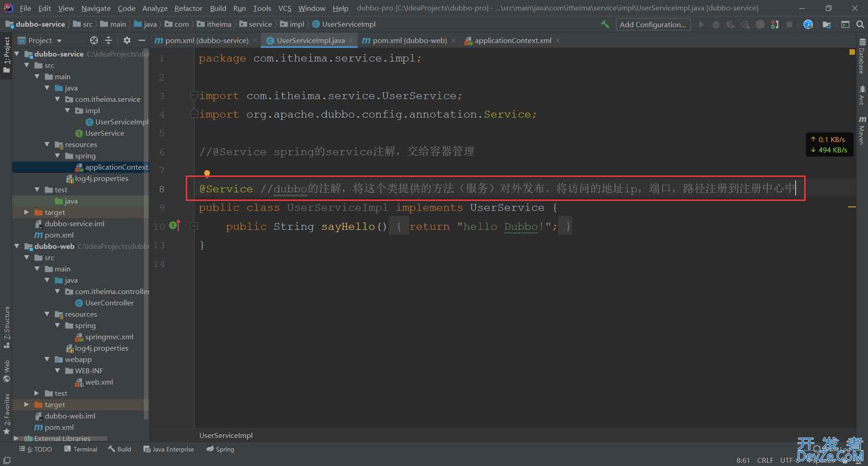Open Search Everywhere magnifier icon
Image resolution: width=868 pixels, height=466 pixels.
point(860,24)
